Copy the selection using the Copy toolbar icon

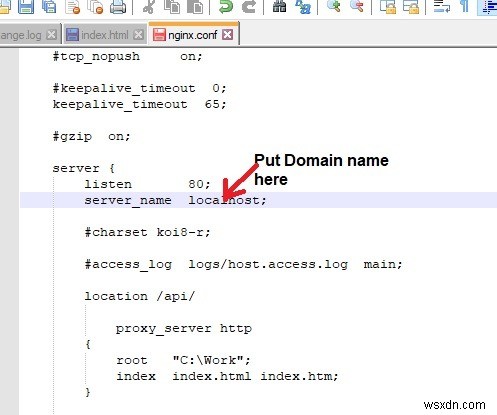point(172,6)
